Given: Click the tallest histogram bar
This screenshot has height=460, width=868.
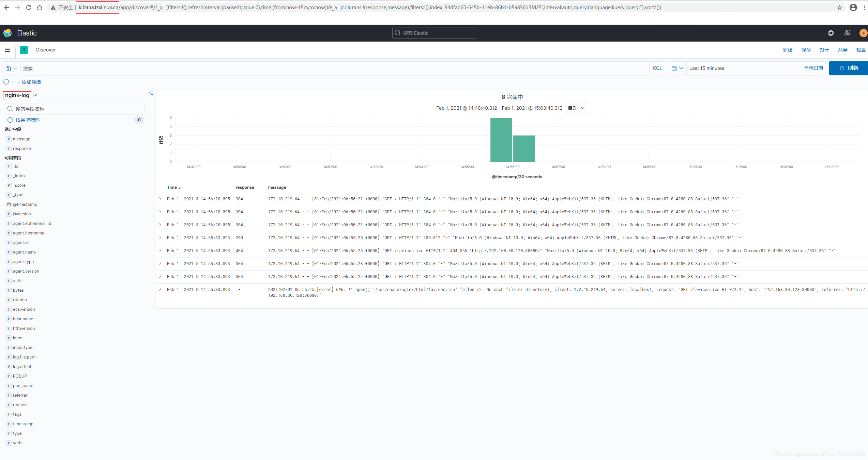Looking at the screenshot, I should click(501, 140).
